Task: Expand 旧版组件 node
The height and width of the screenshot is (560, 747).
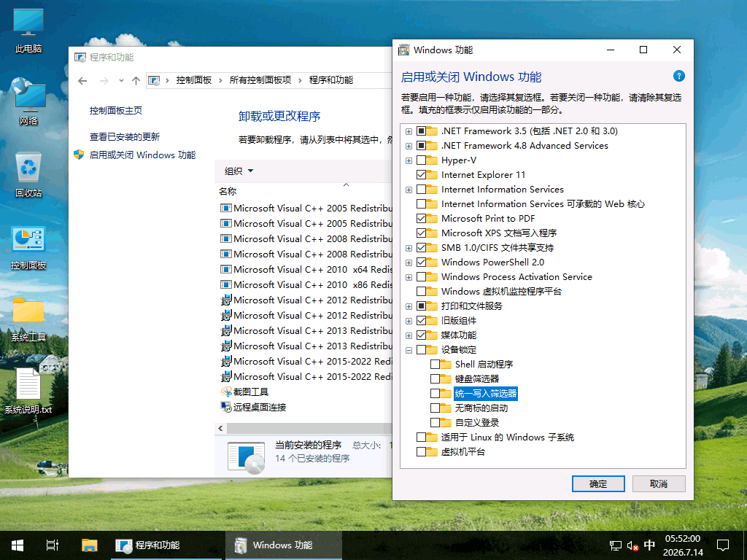Action: click(x=409, y=321)
